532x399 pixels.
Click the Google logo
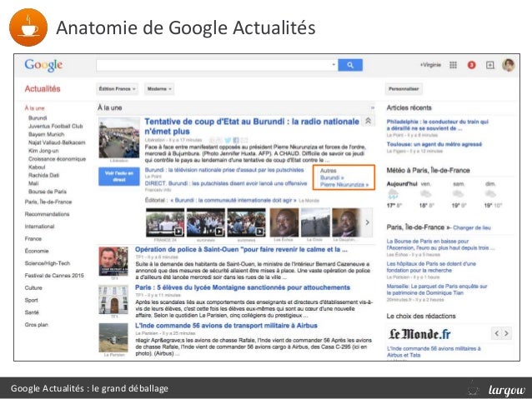43,65
